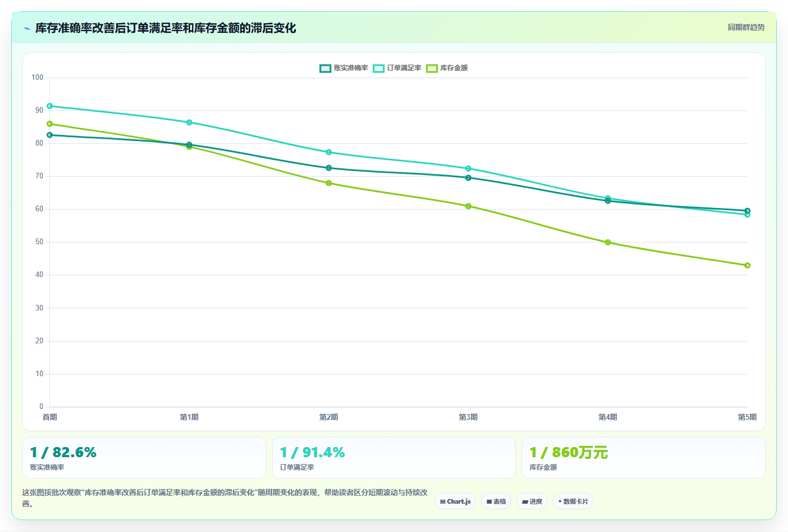Screen dimensions: 788x532
Task: Select the 数据卡片 chip
Action: [x=573, y=501]
